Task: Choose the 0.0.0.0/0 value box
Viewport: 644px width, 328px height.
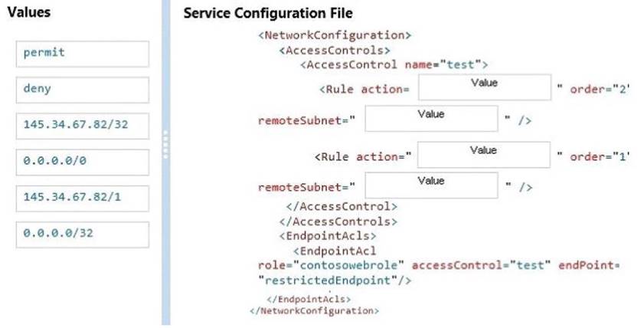Action: [x=82, y=162]
